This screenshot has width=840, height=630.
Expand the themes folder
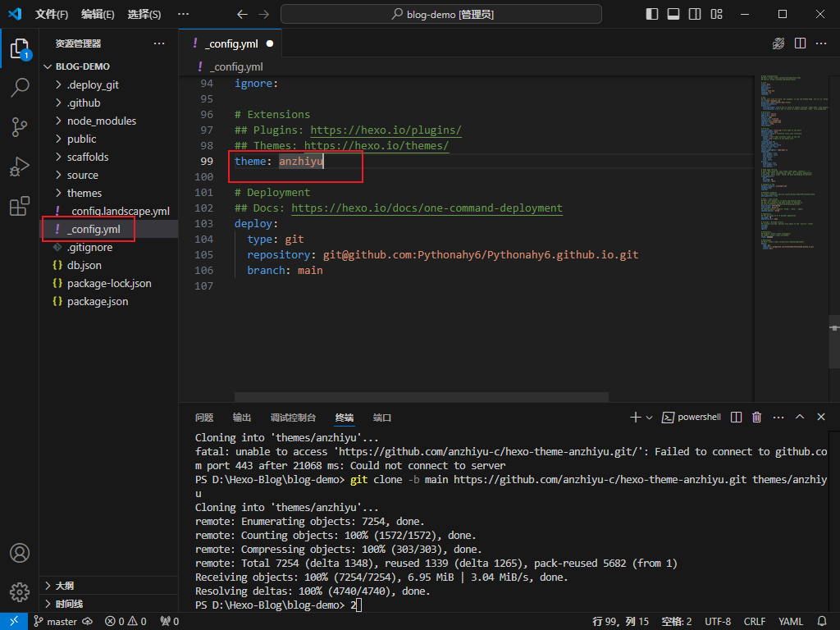click(x=109, y=193)
